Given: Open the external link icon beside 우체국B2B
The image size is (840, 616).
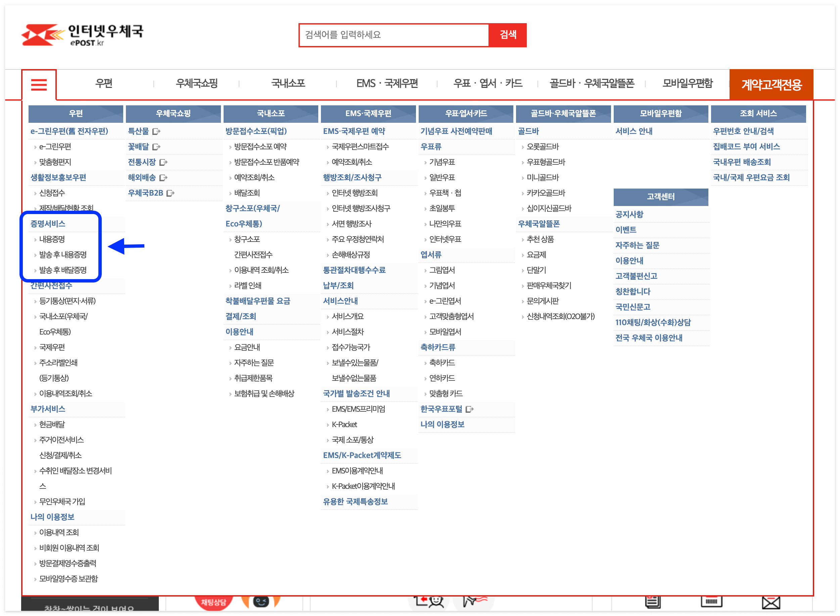Looking at the screenshot, I should [x=170, y=193].
